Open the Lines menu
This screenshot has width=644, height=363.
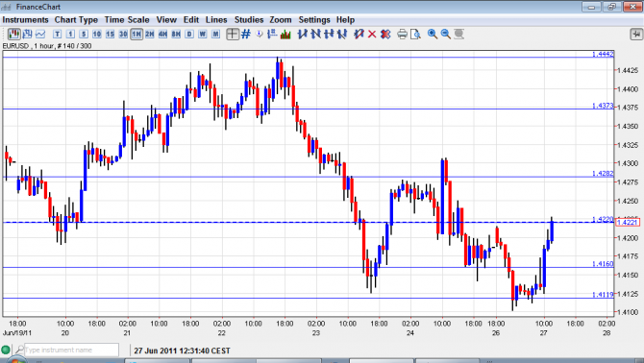tap(216, 20)
